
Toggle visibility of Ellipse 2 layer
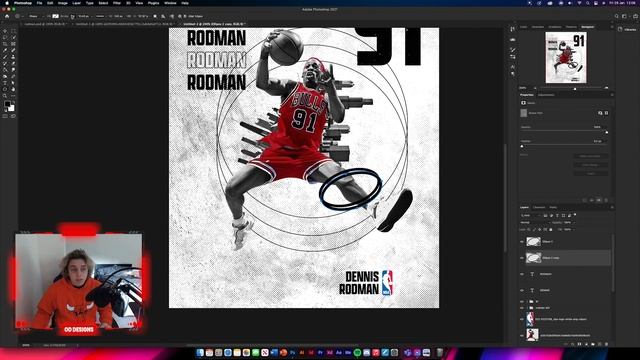pyautogui.click(x=522, y=242)
